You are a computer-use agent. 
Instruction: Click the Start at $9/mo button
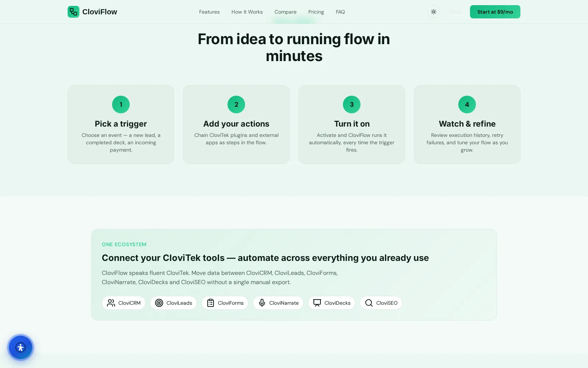495,12
